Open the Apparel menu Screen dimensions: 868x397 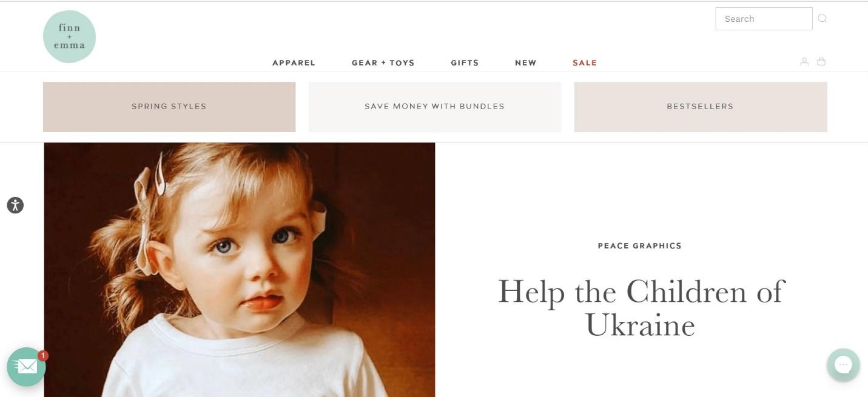coord(294,62)
